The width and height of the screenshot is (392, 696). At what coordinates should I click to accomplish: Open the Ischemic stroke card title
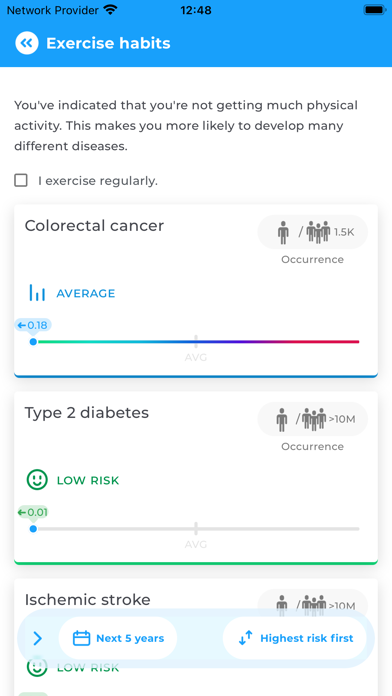[x=87, y=600]
